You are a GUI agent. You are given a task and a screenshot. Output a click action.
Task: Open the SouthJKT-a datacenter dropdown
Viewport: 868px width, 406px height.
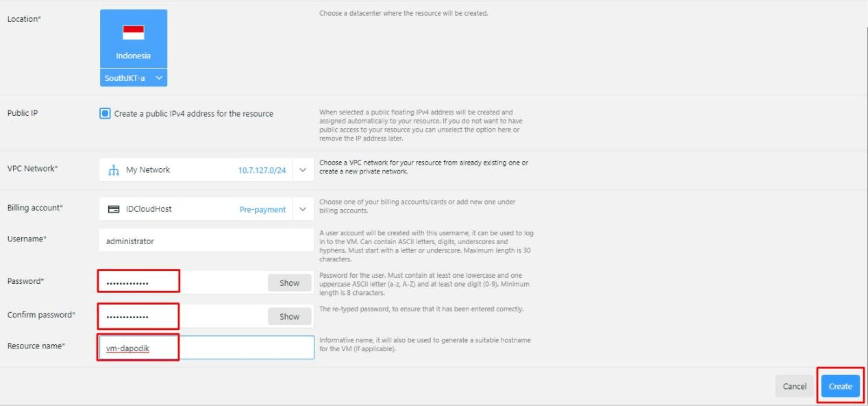click(x=134, y=78)
